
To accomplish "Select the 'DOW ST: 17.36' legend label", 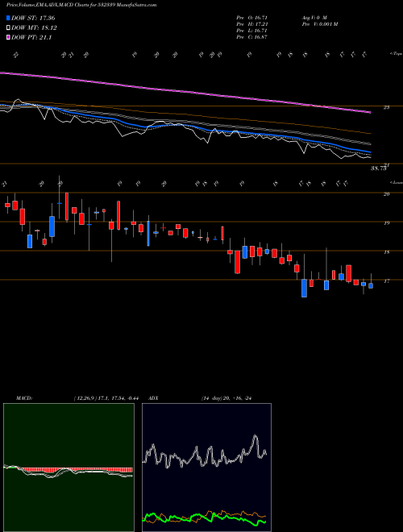I will (x=33, y=18).
